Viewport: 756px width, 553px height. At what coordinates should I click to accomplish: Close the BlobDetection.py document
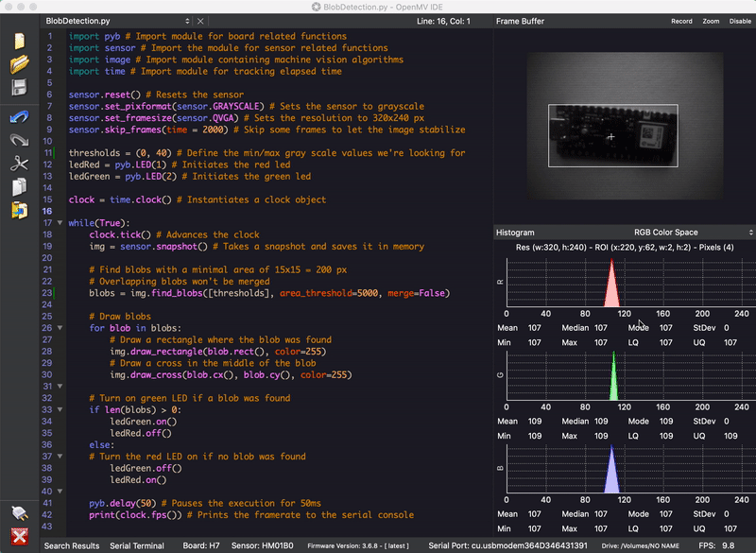[x=199, y=21]
